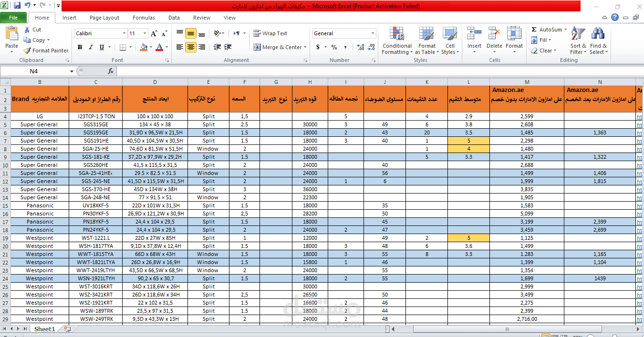Open the Font group dialog launcher

pyautogui.click(x=166, y=61)
